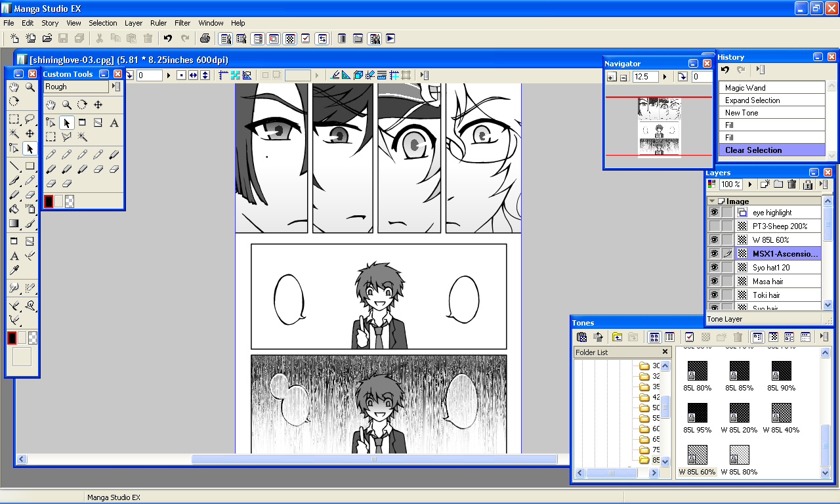
Task: Click the transparent checkered swatch in Custom Tools
Action: 70,201
